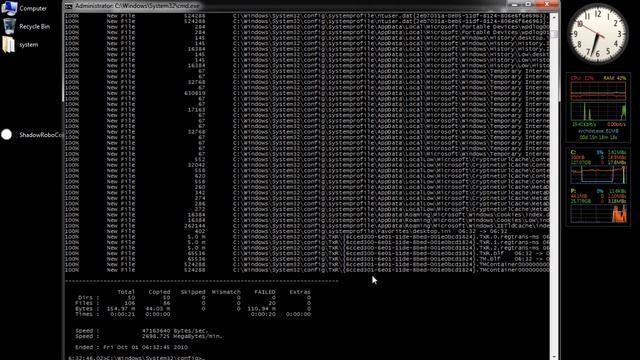This screenshot has height=360, width=640.
Task: Click the scrollbar up arrow in cmd window
Action: (x=554, y=18)
